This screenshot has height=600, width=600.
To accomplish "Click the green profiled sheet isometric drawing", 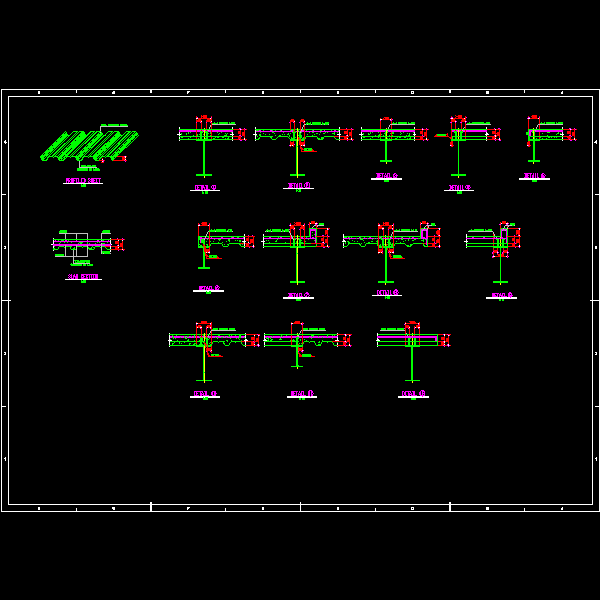I will (89, 145).
